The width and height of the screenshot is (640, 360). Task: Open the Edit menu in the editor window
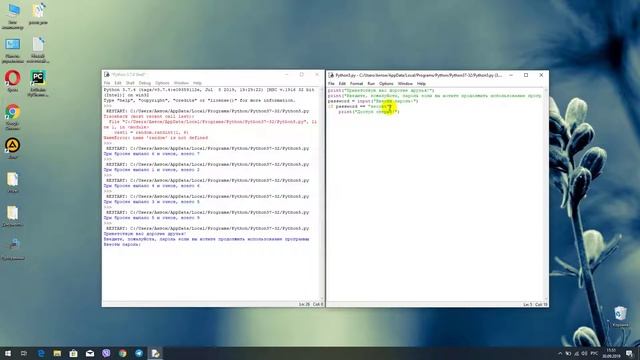[342, 84]
